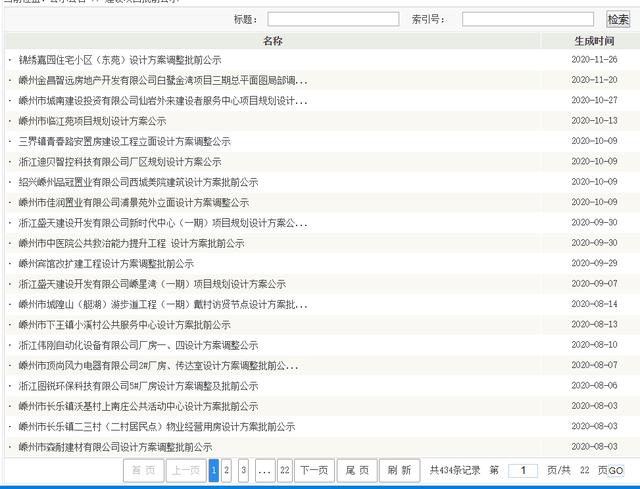Open 嵊州金昌智远房地产白鹭金湾项目三期 notice
The image size is (640, 489).
[163, 80]
